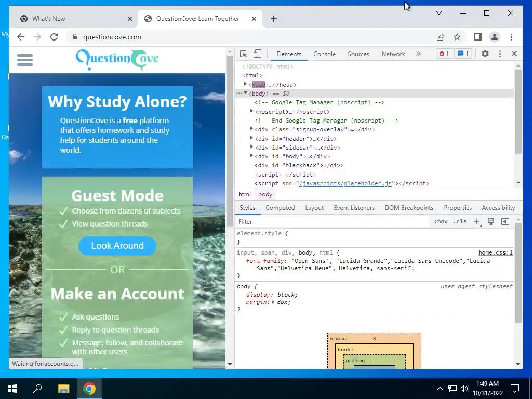532x399 pixels.
Task: Focus the styles Filter field
Action: [x=332, y=221]
